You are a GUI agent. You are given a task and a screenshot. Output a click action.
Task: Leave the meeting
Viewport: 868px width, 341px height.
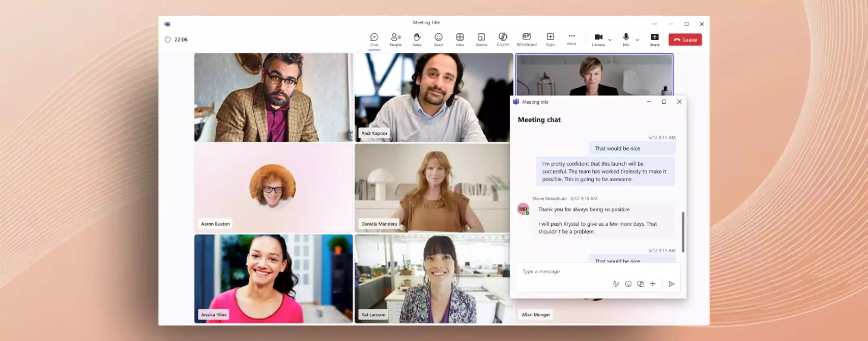coord(685,39)
